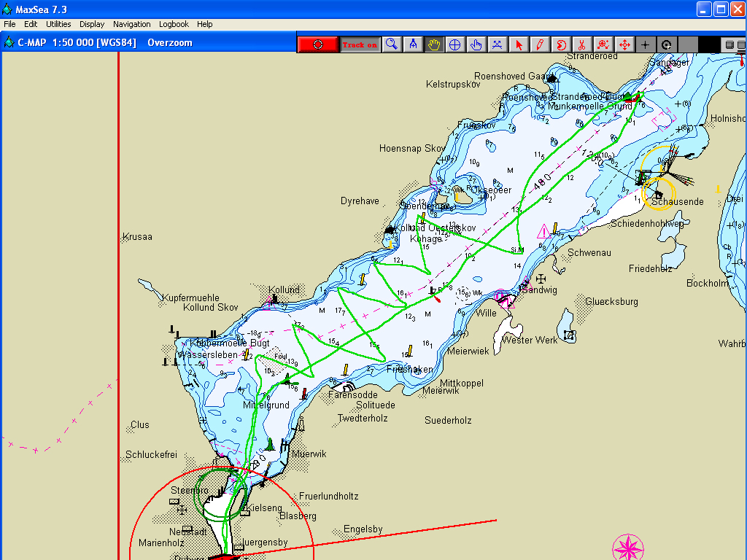
Task: Click the Farensodde place label
Action: [x=353, y=394]
